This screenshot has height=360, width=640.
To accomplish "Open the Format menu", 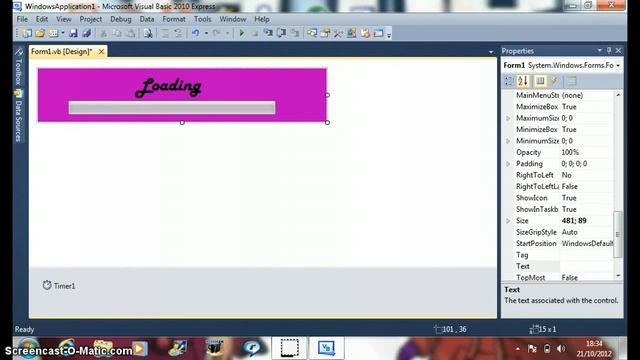I will [174, 19].
